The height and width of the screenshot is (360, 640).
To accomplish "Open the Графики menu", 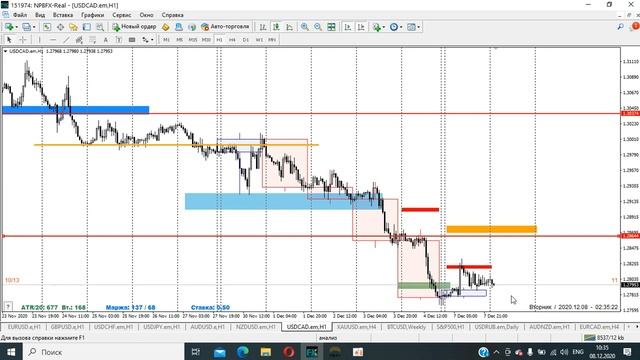I will coord(92,15).
